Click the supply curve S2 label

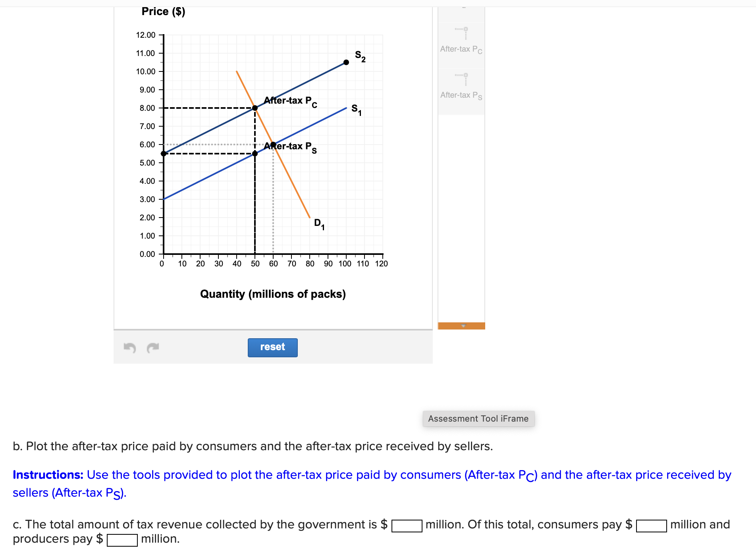tap(359, 57)
